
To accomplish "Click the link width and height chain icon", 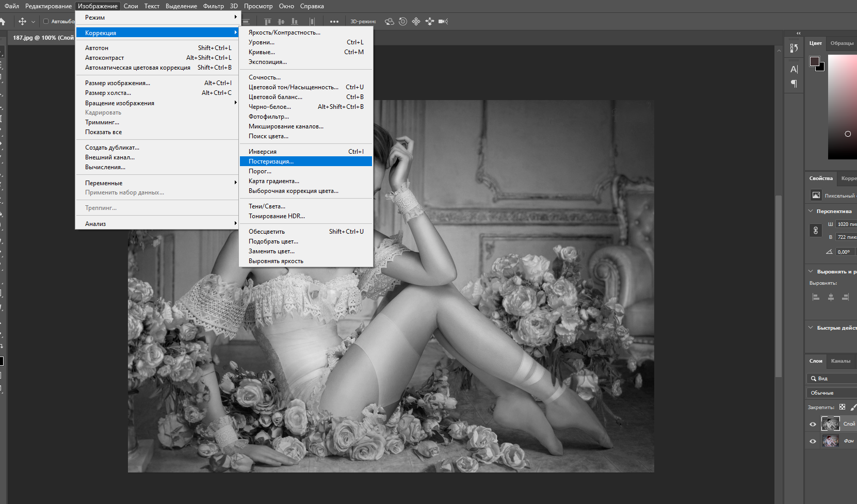I will coord(815,231).
